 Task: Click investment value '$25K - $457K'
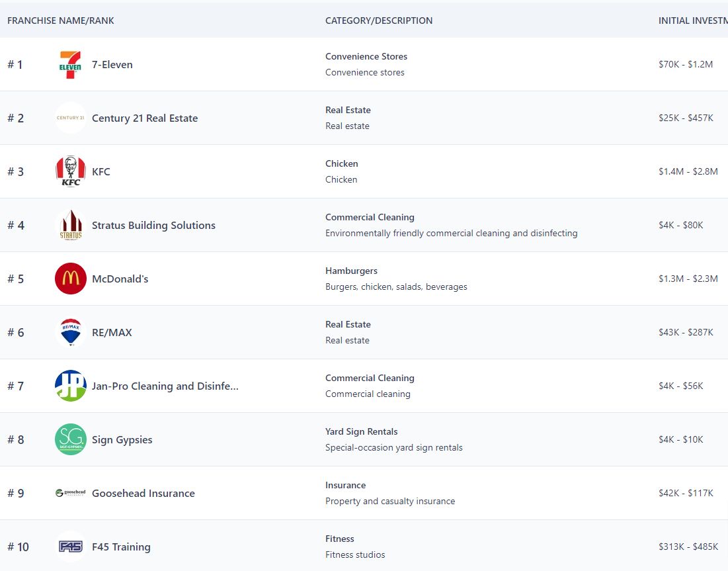pos(686,118)
